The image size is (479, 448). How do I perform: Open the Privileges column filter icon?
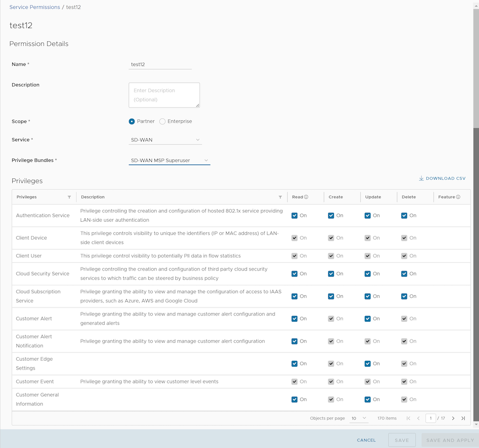[x=69, y=197]
